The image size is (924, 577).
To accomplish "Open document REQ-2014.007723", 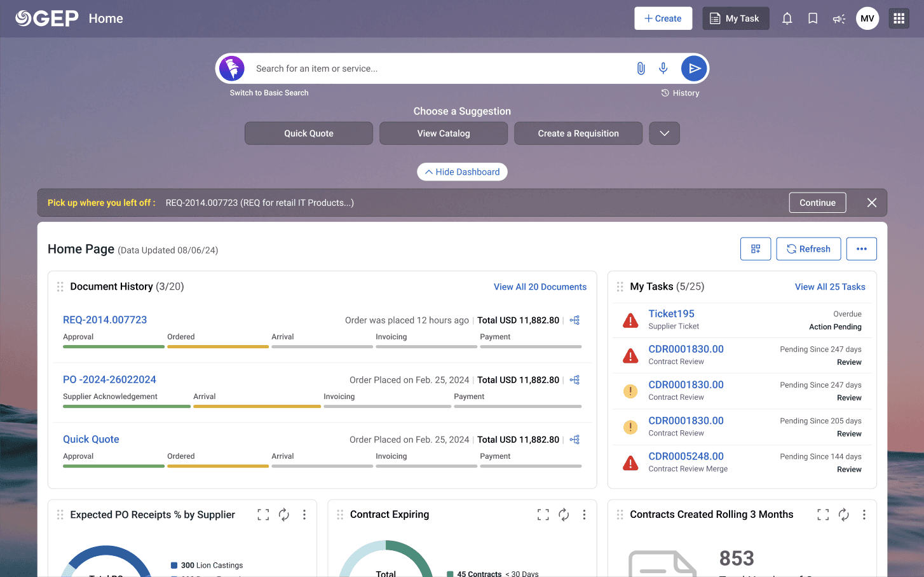I will tap(105, 320).
